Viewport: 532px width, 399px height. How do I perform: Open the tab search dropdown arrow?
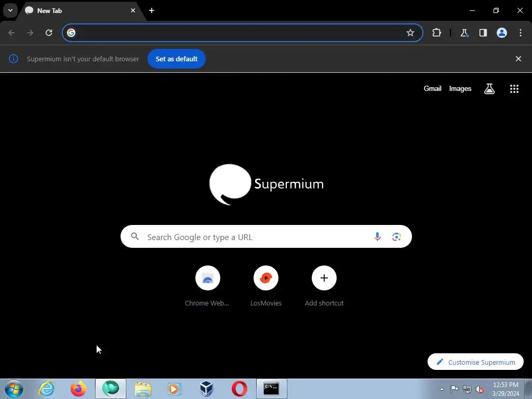[x=10, y=10]
